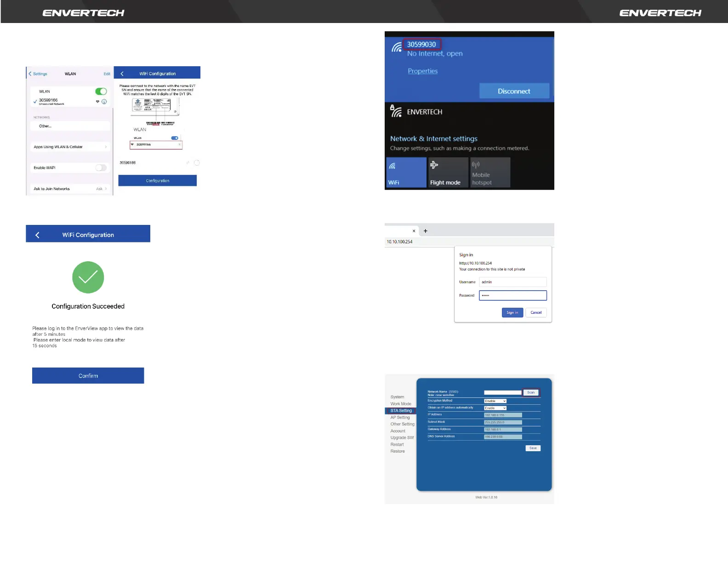Image resolution: width=728 pixels, height=563 pixels.
Task: Open Network & Internet settings link
Action: [434, 138]
